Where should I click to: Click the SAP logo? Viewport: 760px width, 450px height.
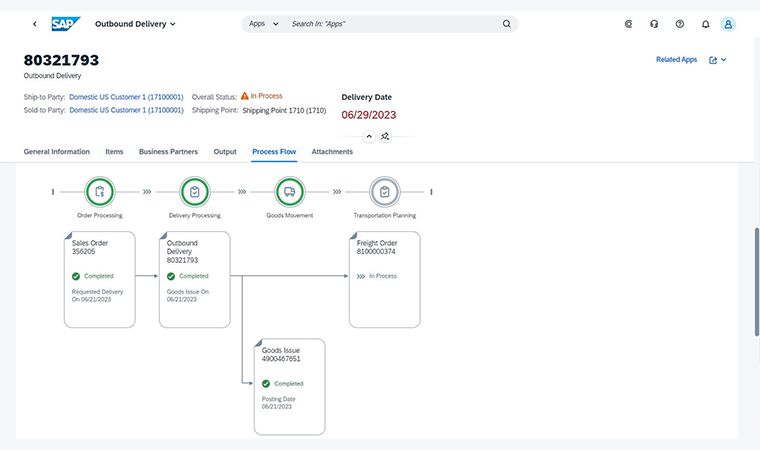[x=66, y=23]
